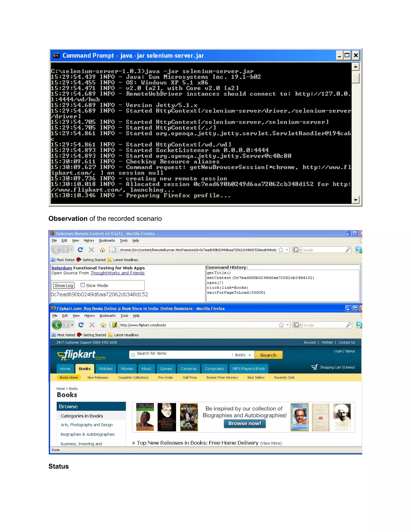Switch to the Mobiles tab on Flipkart

(106, 369)
